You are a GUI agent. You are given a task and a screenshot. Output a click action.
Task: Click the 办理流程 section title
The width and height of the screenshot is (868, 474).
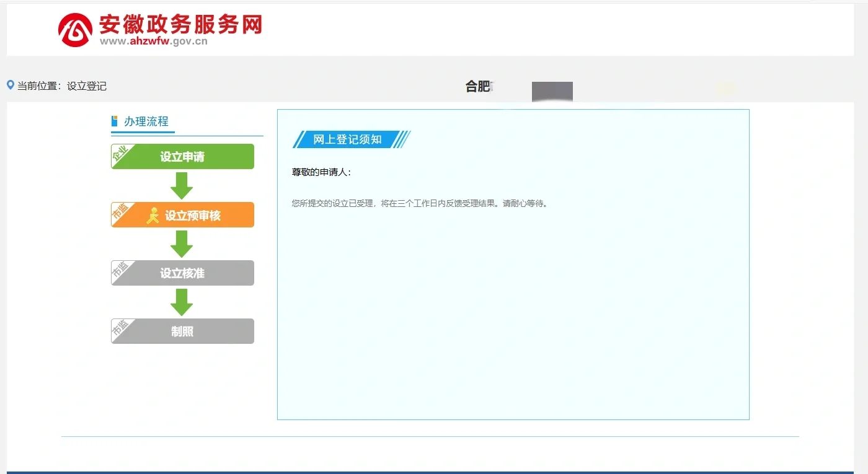click(146, 121)
